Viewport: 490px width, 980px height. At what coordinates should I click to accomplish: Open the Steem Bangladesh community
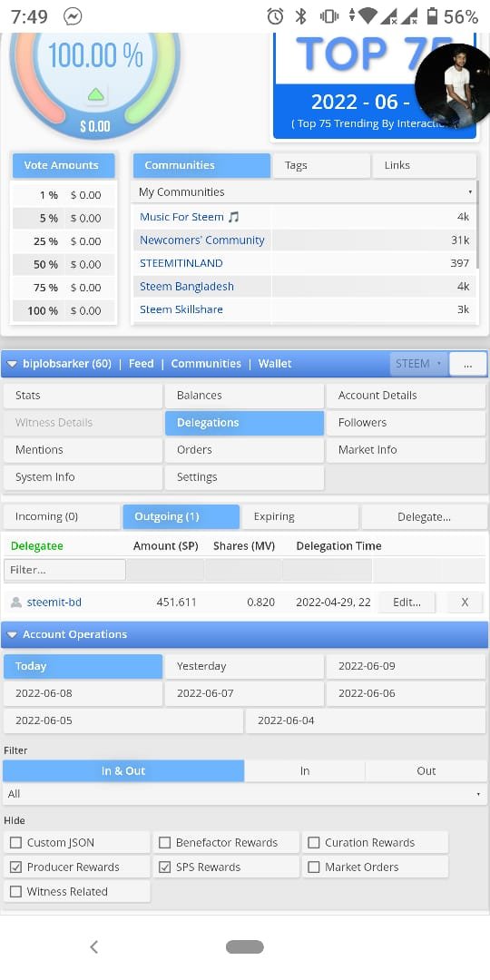[187, 286]
